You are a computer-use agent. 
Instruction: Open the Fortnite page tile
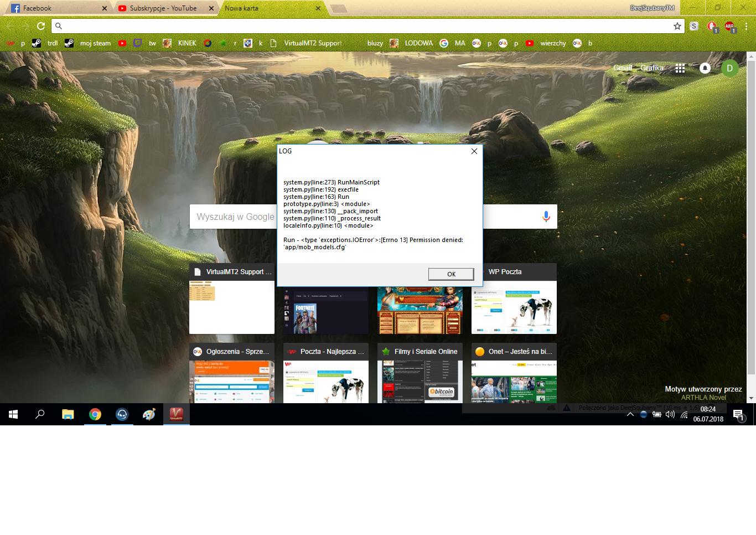[326, 310]
